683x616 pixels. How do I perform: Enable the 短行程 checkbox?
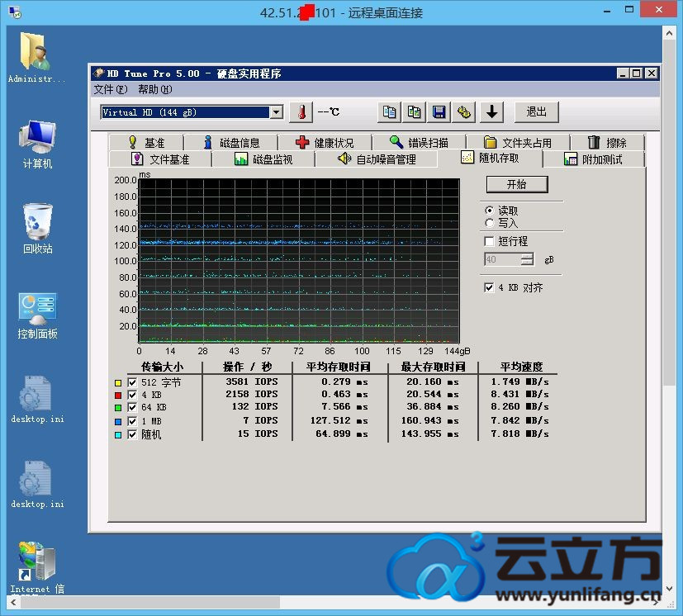489,241
